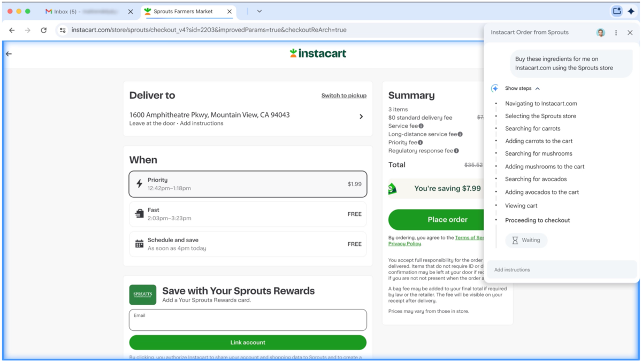Click the Gemini sparkle icon in toolbar
Image resolution: width=642 pixels, height=364 pixels.
(631, 11)
